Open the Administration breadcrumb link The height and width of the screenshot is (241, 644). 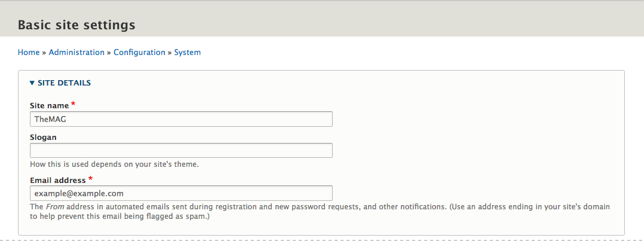pos(76,52)
